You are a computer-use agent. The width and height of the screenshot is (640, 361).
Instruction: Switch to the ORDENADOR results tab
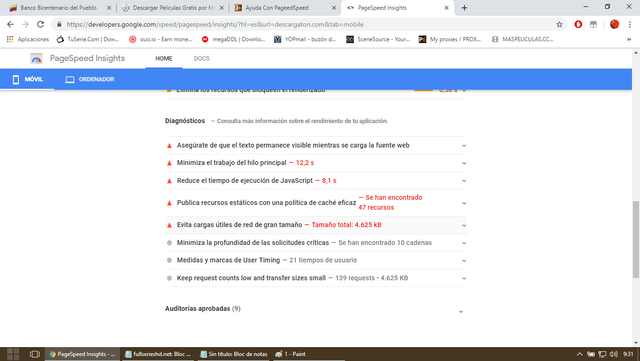point(90,79)
